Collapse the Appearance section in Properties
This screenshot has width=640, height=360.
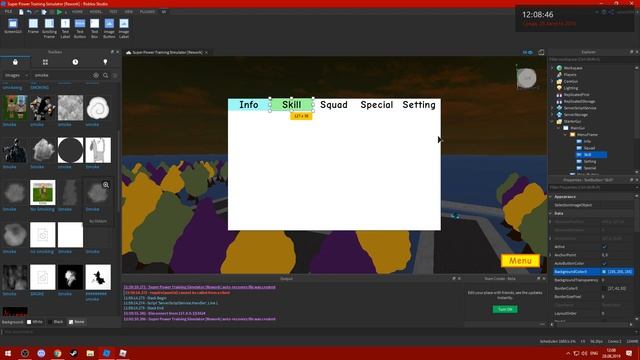tap(551, 197)
